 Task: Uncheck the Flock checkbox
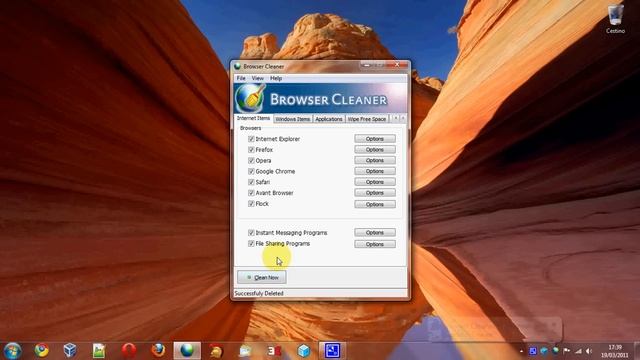(x=251, y=204)
